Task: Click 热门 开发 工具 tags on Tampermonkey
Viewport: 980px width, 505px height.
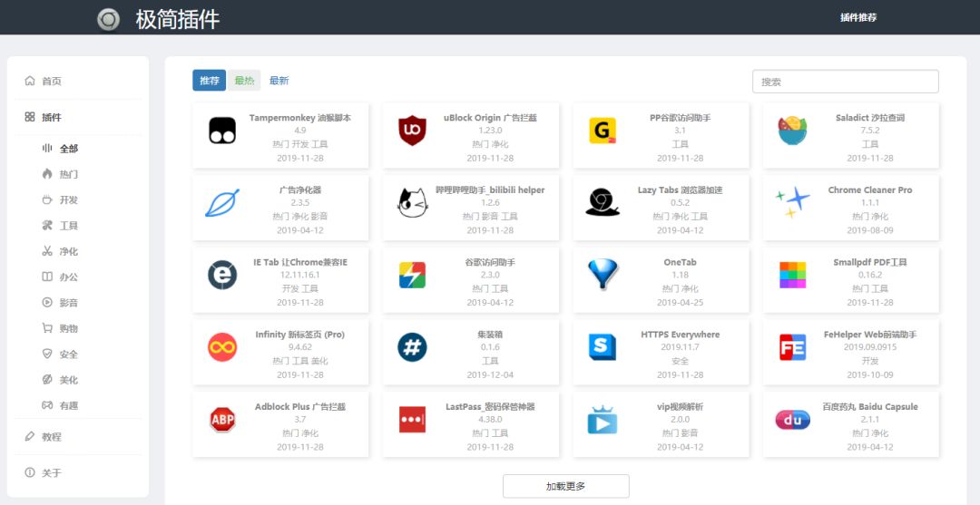Action: pos(300,143)
